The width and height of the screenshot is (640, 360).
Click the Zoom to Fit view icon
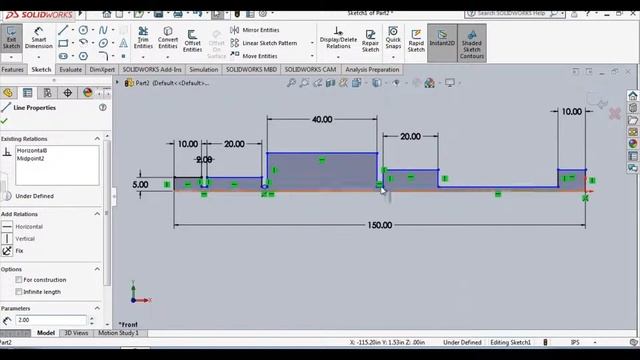coord(291,83)
